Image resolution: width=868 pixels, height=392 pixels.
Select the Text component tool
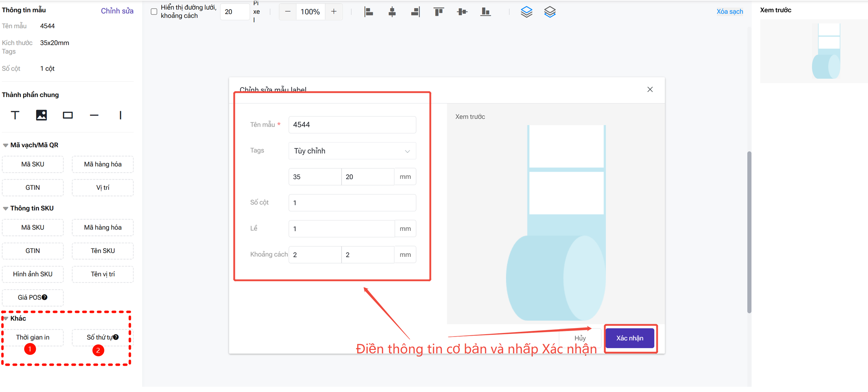coord(15,115)
